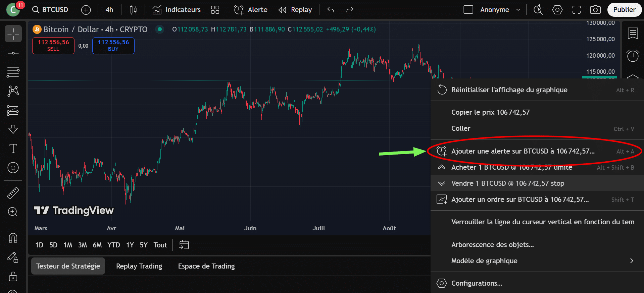Take a chart snapshot with camera icon

pyautogui.click(x=595, y=10)
